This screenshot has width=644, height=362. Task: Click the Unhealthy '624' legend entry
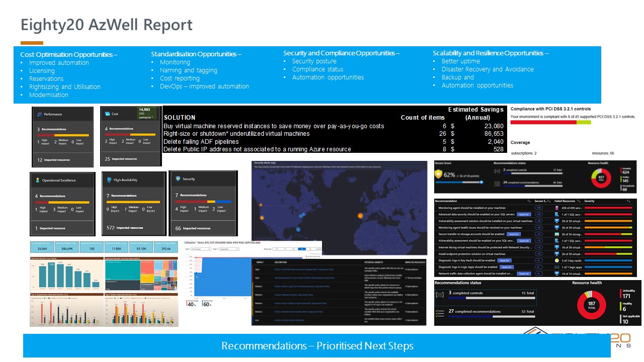[625, 171]
